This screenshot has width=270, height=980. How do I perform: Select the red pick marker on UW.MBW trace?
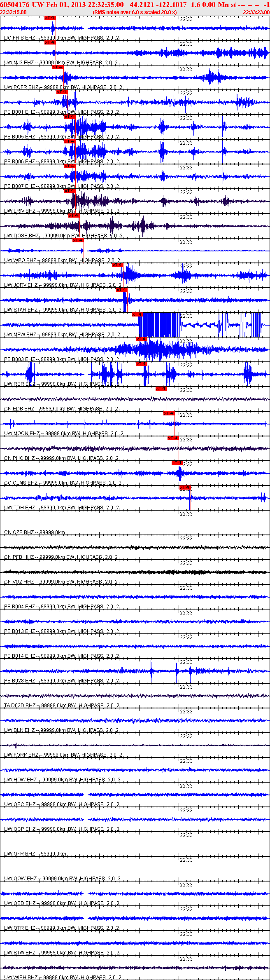point(137,314)
